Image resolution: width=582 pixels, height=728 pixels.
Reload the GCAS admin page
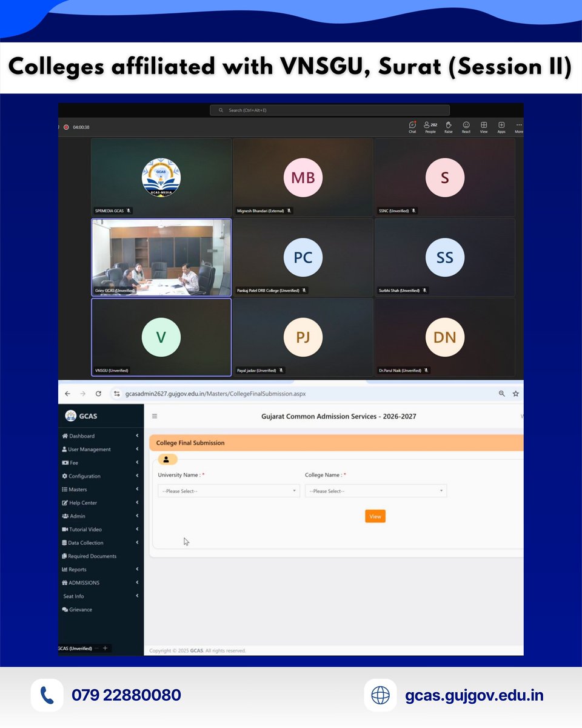pos(98,393)
